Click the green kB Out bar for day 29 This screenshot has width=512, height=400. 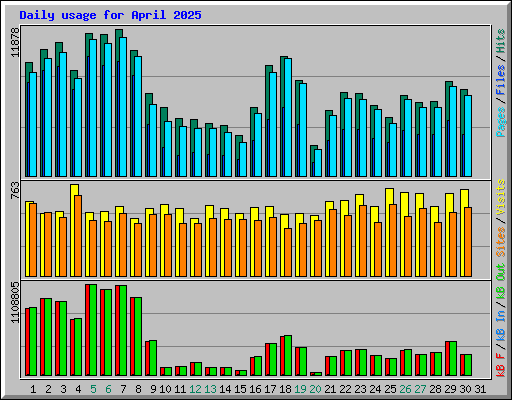point(453,359)
